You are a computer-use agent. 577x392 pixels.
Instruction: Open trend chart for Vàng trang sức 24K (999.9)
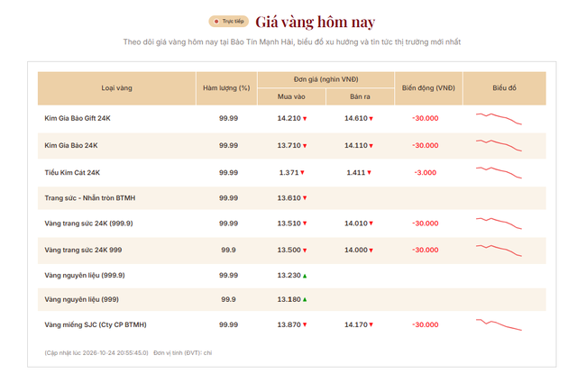499,223
